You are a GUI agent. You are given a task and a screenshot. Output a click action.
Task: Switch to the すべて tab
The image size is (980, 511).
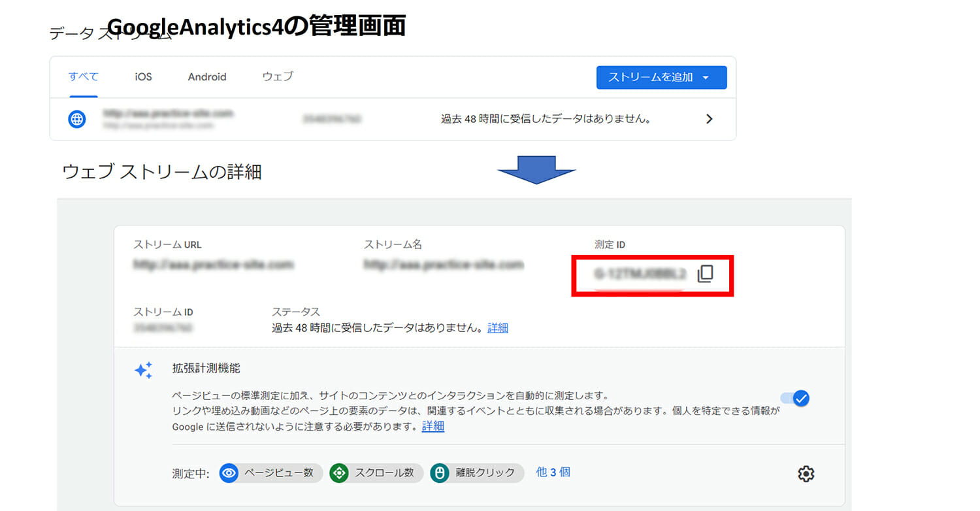(x=84, y=76)
